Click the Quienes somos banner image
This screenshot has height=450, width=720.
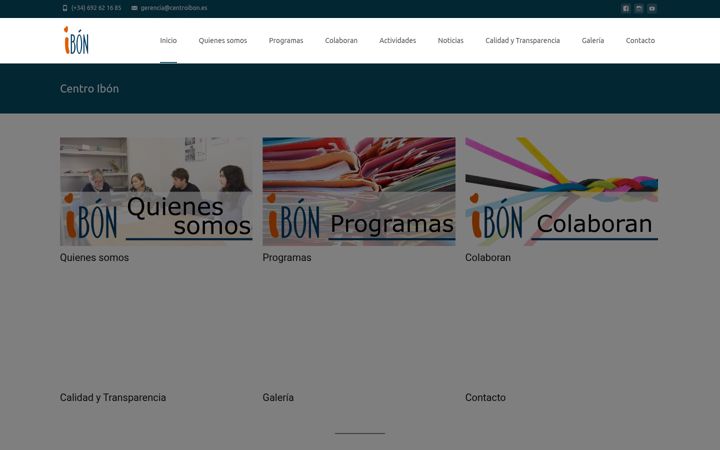156,191
